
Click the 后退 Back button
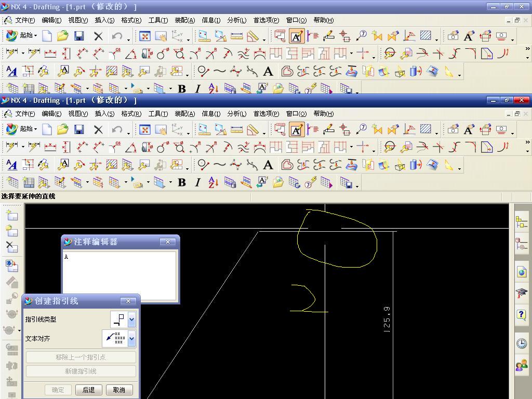click(x=88, y=390)
